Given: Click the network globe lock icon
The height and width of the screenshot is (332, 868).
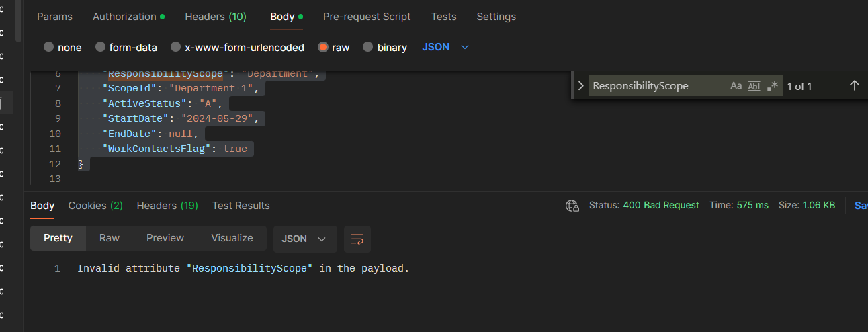Looking at the screenshot, I should 572,206.
